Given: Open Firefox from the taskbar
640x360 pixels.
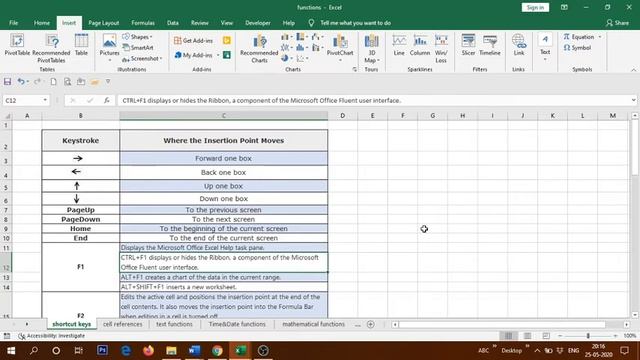Looking at the screenshot, I should pos(148,350).
